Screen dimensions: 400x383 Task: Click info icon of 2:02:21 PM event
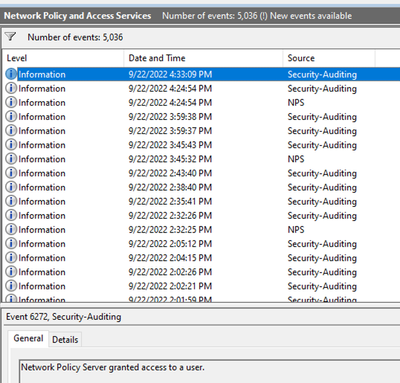(x=11, y=286)
